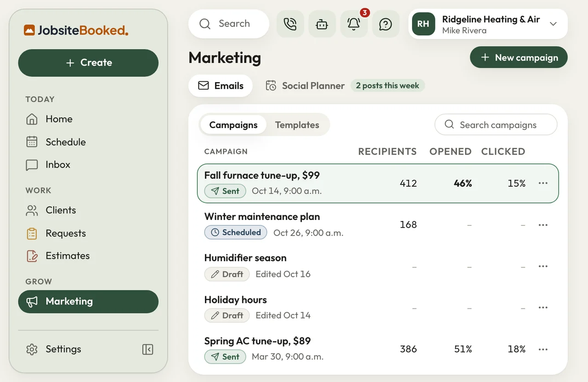
Task: Select Marketing in the sidebar
Action: click(x=88, y=302)
